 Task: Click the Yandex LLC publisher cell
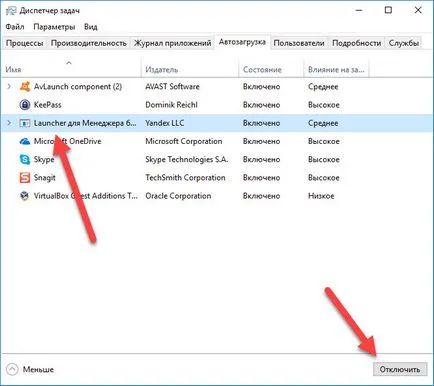165,123
